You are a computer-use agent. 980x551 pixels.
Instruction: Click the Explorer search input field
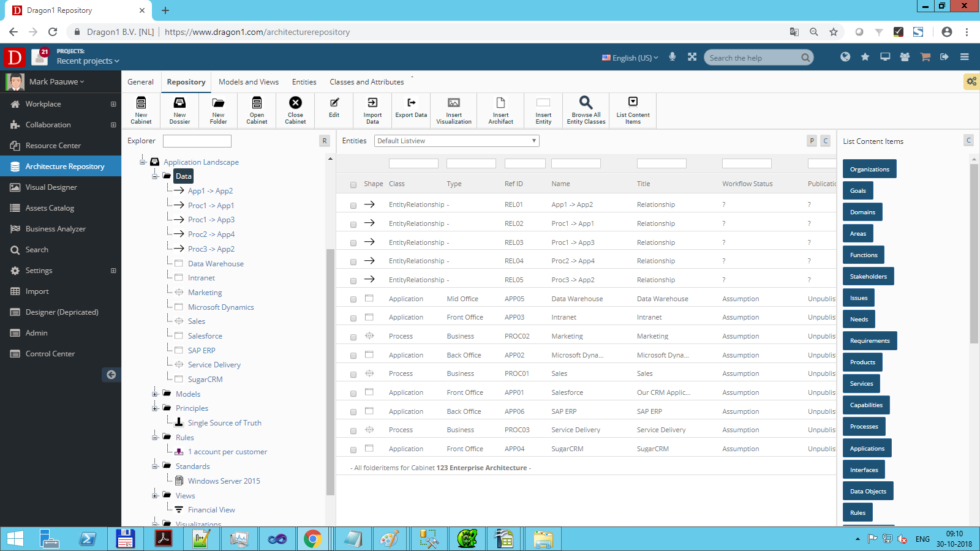pos(197,141)
